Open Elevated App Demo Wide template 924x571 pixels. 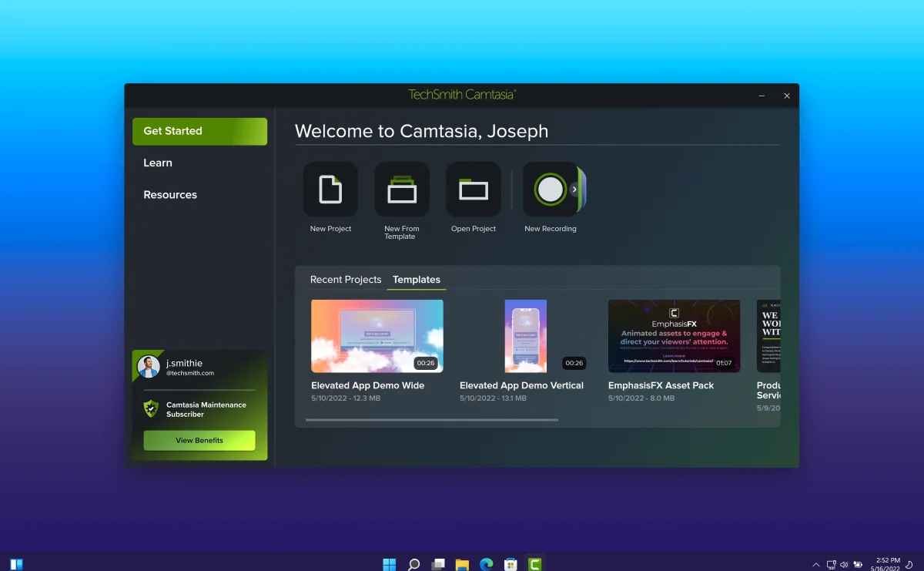tap(377, 336)
